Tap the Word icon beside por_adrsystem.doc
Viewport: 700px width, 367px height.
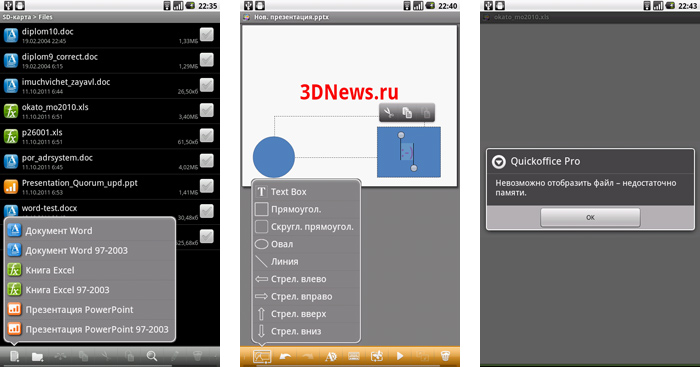point(11,161)
